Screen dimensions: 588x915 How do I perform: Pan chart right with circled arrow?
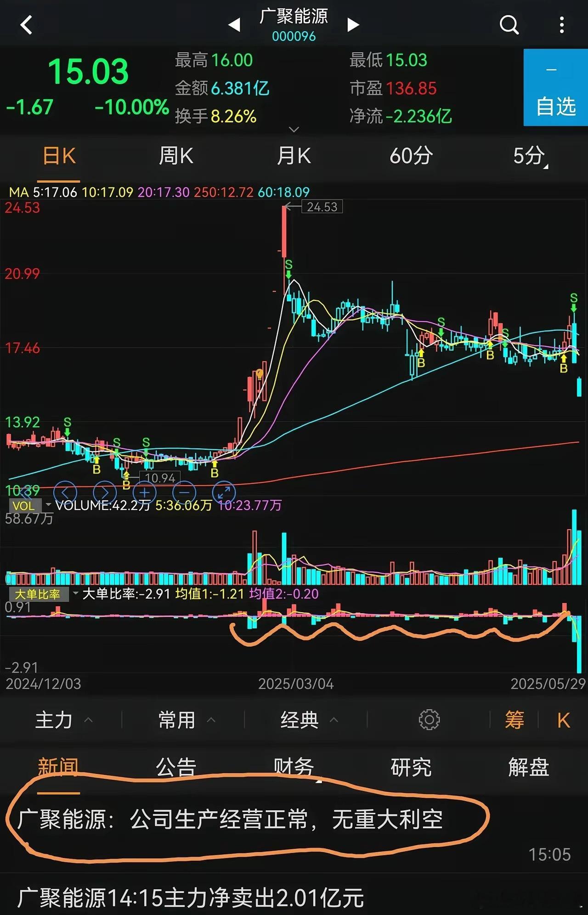[x=105, y=493]
